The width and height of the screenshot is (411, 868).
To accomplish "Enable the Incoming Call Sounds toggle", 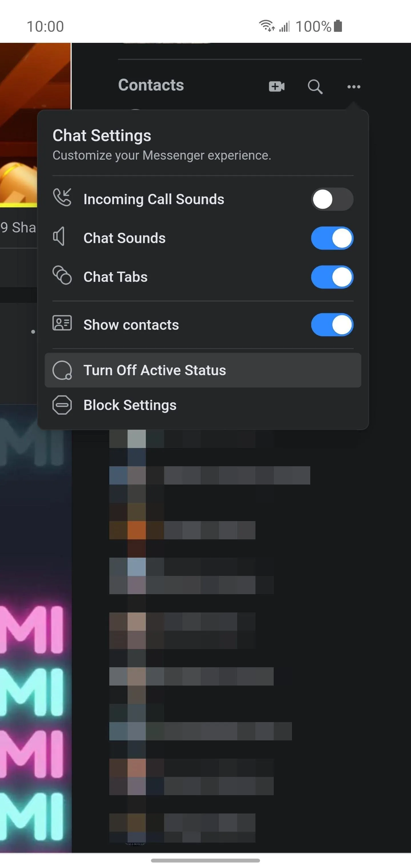I will pos(332,199).
